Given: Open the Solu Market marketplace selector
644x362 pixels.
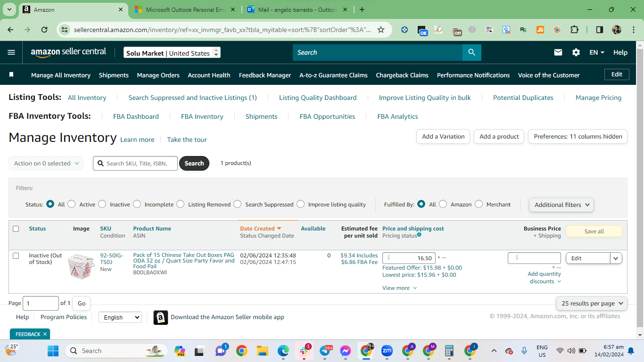Looking at the screenshot, I should coord(172,53).
